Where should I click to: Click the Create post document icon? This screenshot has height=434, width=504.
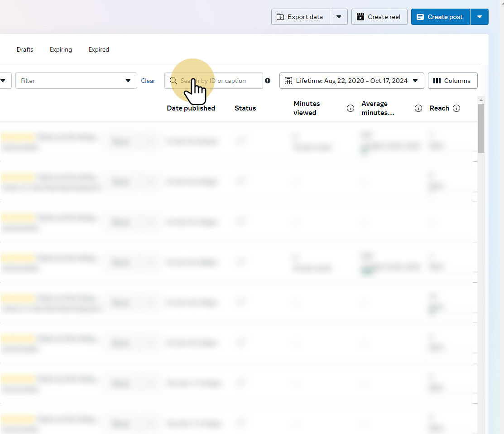420,17
